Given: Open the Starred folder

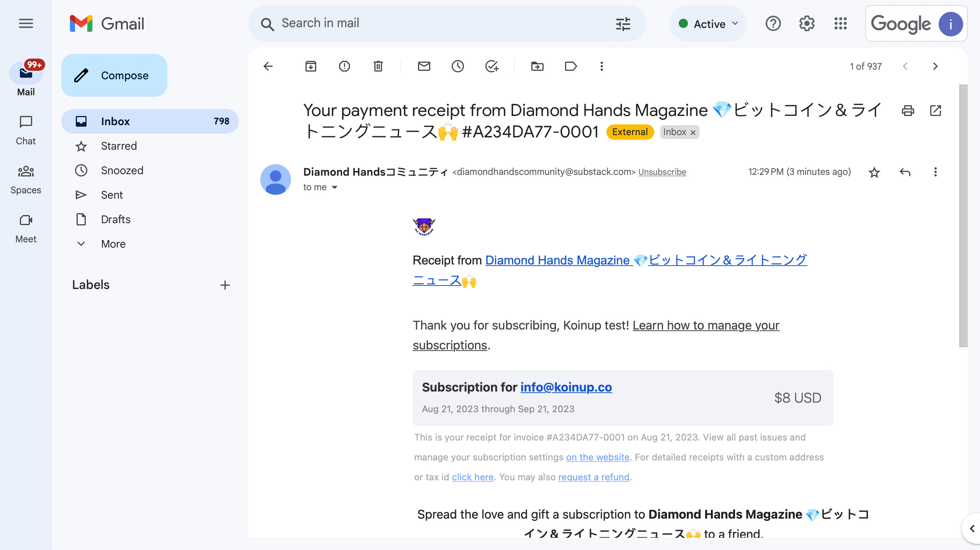Looking at the screenshot, I should tap(150, 146).
